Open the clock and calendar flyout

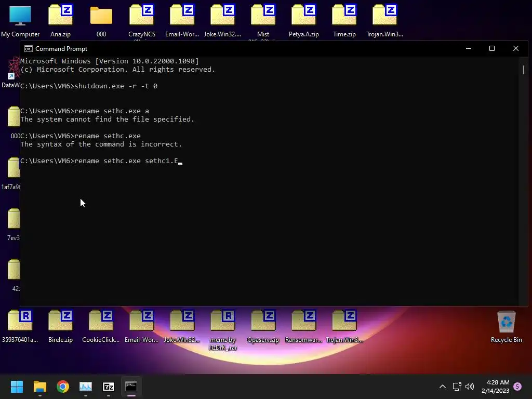tap(495, 387)
